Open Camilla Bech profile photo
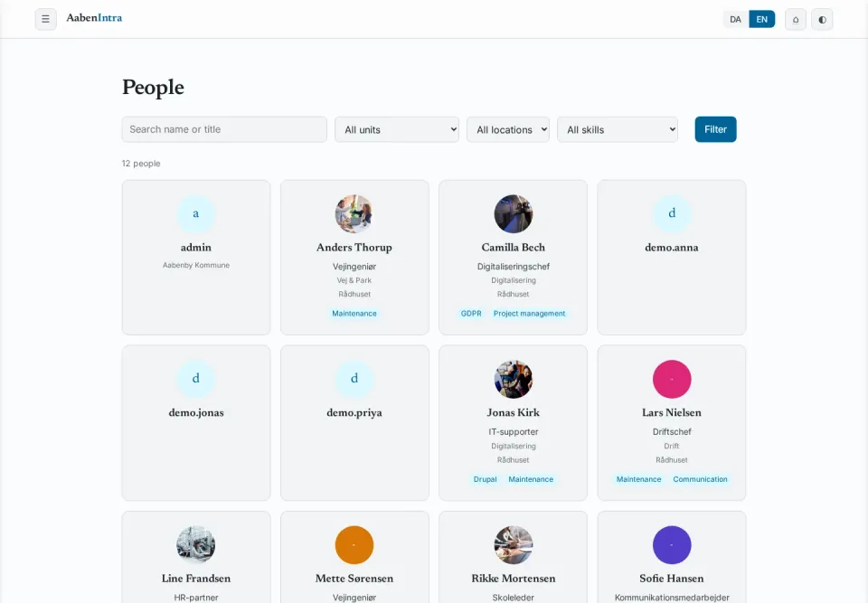This screenshot has height=603, width=868. (x=514, y=213)
